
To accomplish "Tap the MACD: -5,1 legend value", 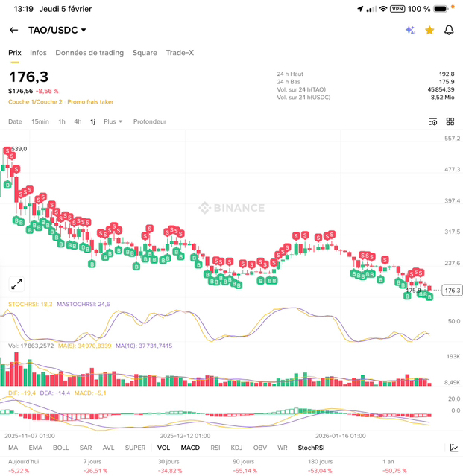I will [x=90, y=393].
